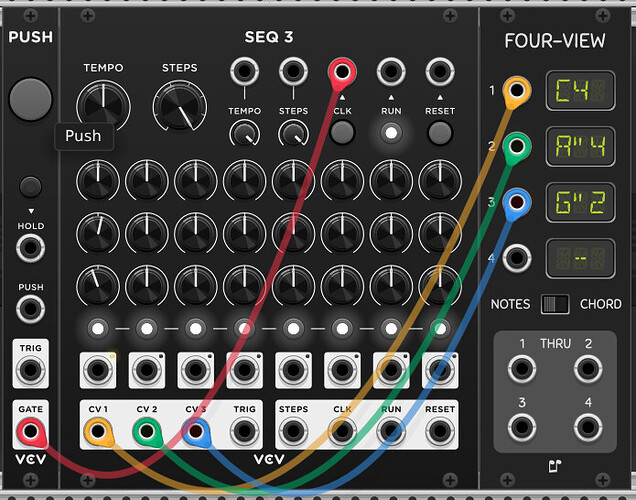The width and height of the screenshot is (636, 500).
Task: Click the RUN button on SEQ 3
Action: (391, 132)
